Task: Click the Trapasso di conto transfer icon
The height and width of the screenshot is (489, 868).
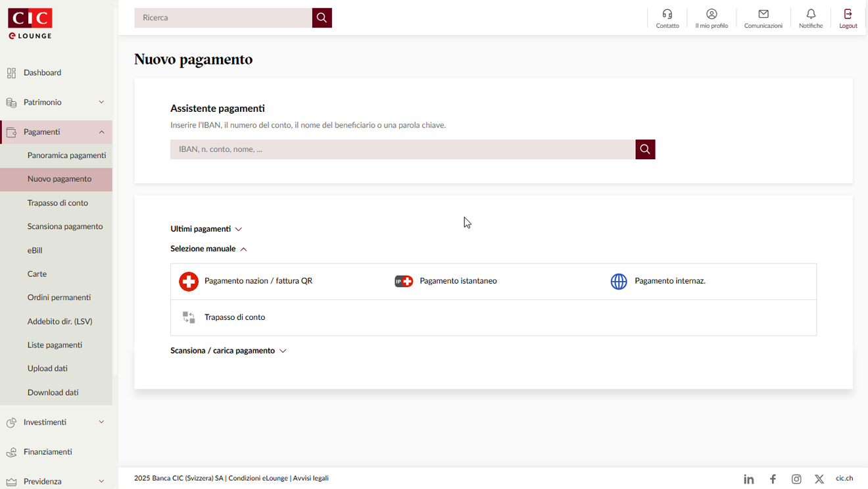Action: tap(189, 317)
